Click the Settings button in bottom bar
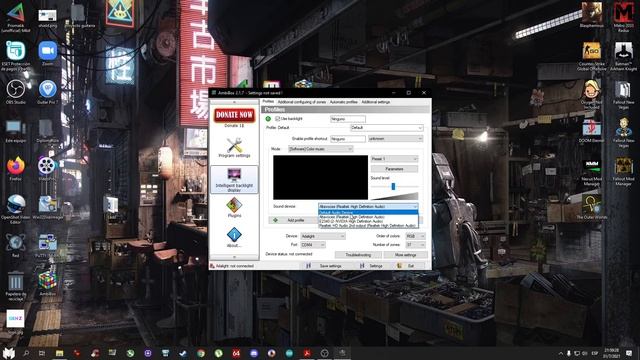This screenshot has height=360, width=640. pyautogui.click(x=371, y=266)
